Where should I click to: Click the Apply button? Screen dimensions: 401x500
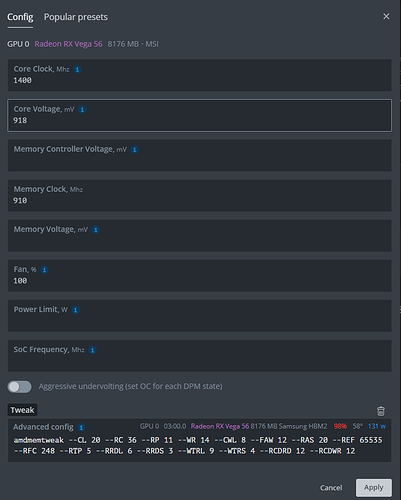click(374, 488)
